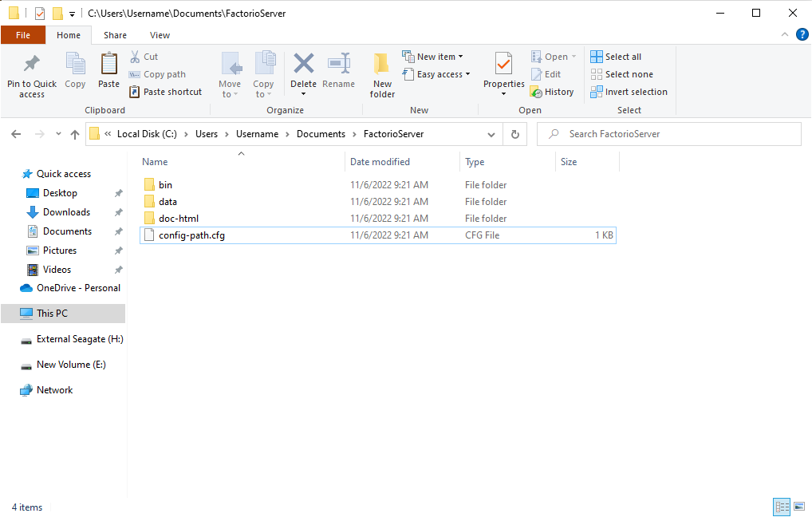This screenshot has width=812, height=517.
Task: Open Videos in navigation pane
Action: pyautogui.click(x=57, y=270)
